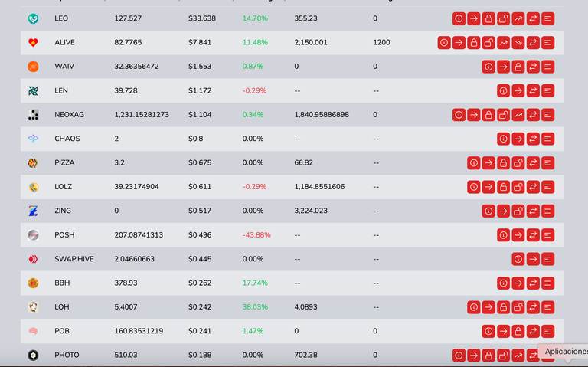
Task: Click the swap arrows icon for POSH
Action: tap(533, 235)
